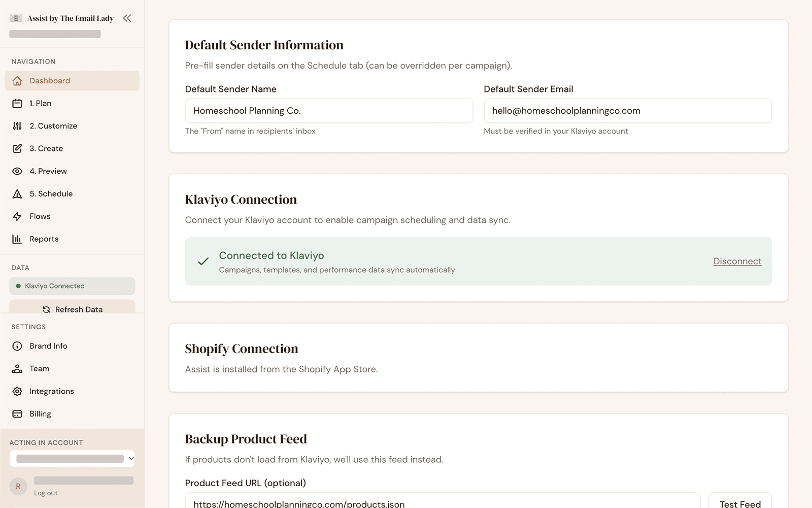This screenshot has width=812, height=508.
Task: Click the Integrations gear icon
Action: pos(17,392)
